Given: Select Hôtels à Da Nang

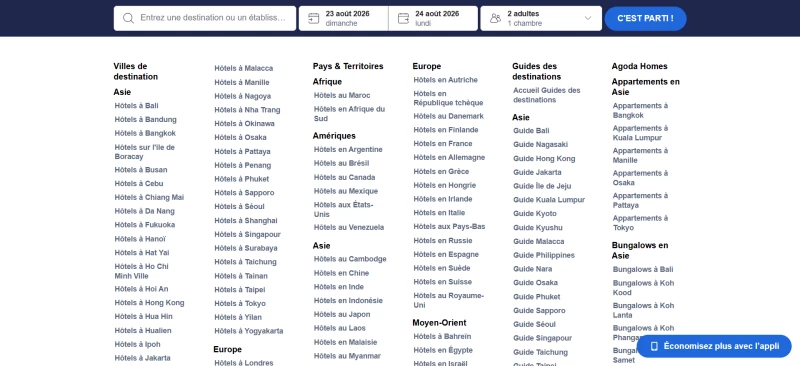Looking at the screenshot, I should tap(144, 211).
